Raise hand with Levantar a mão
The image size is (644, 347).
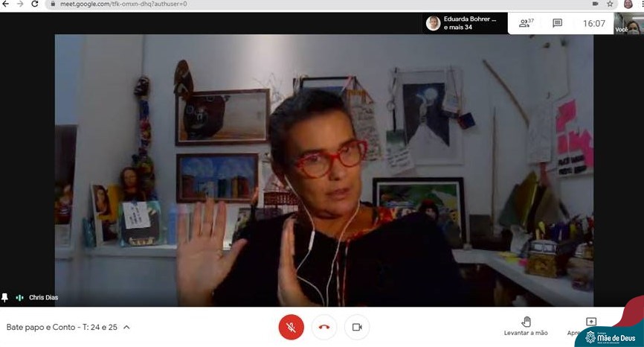click(526, 326)
